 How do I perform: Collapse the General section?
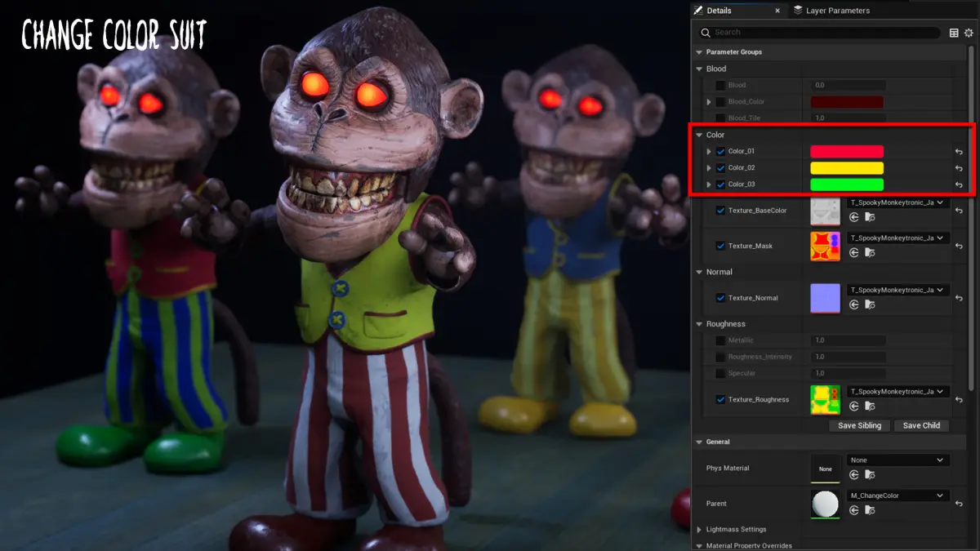coord(699,442)
